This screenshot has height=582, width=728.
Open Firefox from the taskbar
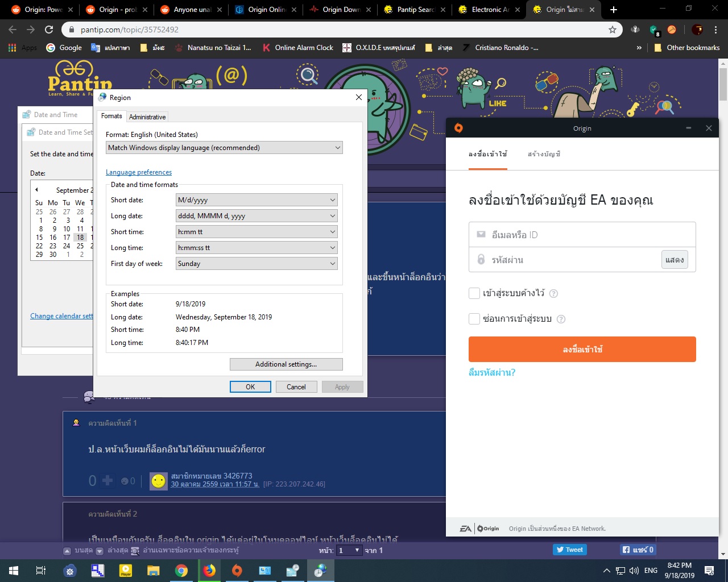tap(209, 571)
